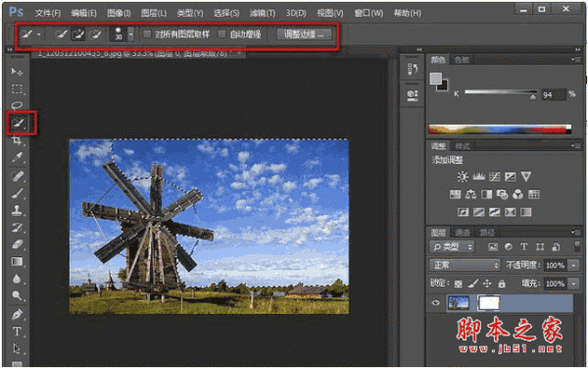Select the Lasso tool

click(x=17, y=105)
